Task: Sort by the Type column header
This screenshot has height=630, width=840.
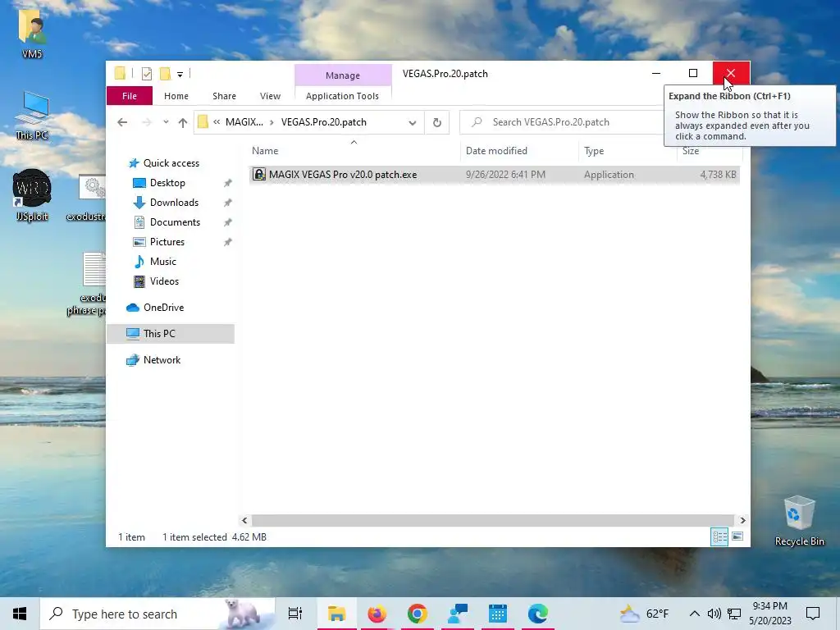Action: point(594,151)
